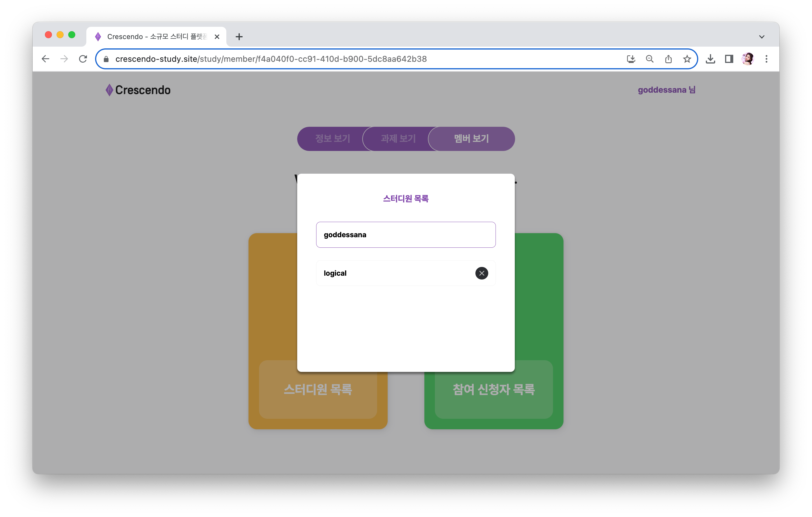
Task: Open browser downloads icon
Action: point(710,59)
